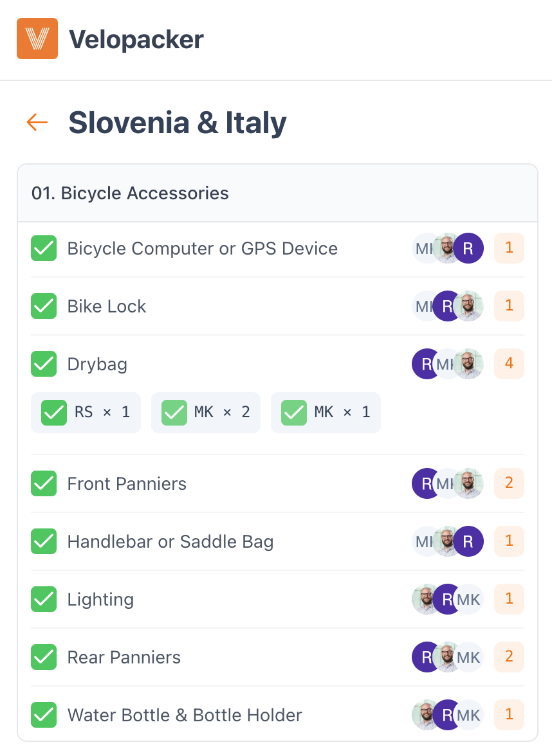Select the R avatar on Handlebar or Saddle Bag
552x756 pixels.
coord(467,541)
